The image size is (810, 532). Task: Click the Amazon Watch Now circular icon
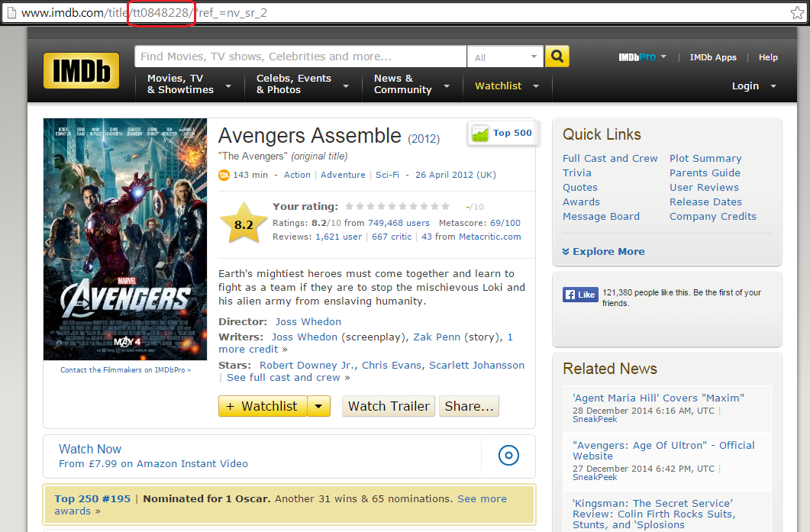click(508, 455)
